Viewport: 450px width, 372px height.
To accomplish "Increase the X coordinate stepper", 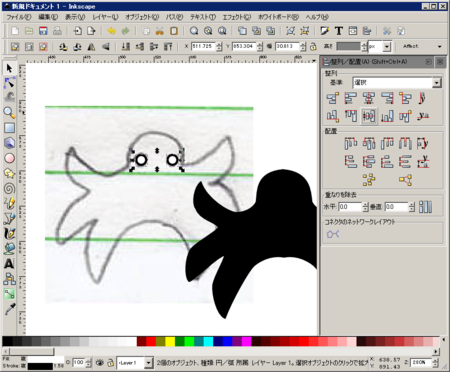I will pos(219,44).
